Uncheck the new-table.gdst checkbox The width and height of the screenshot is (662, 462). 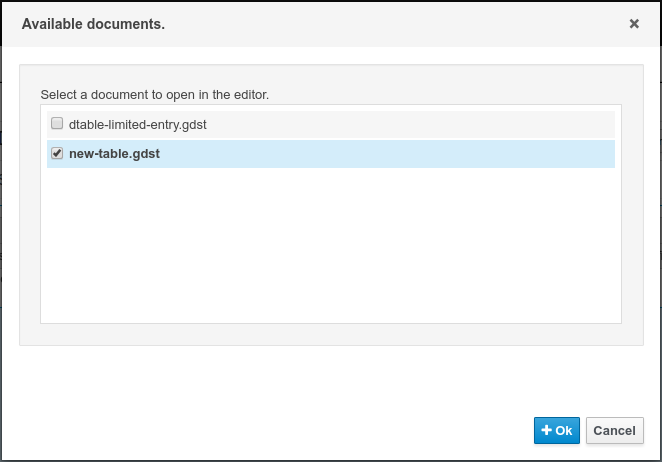coord(57,154)
